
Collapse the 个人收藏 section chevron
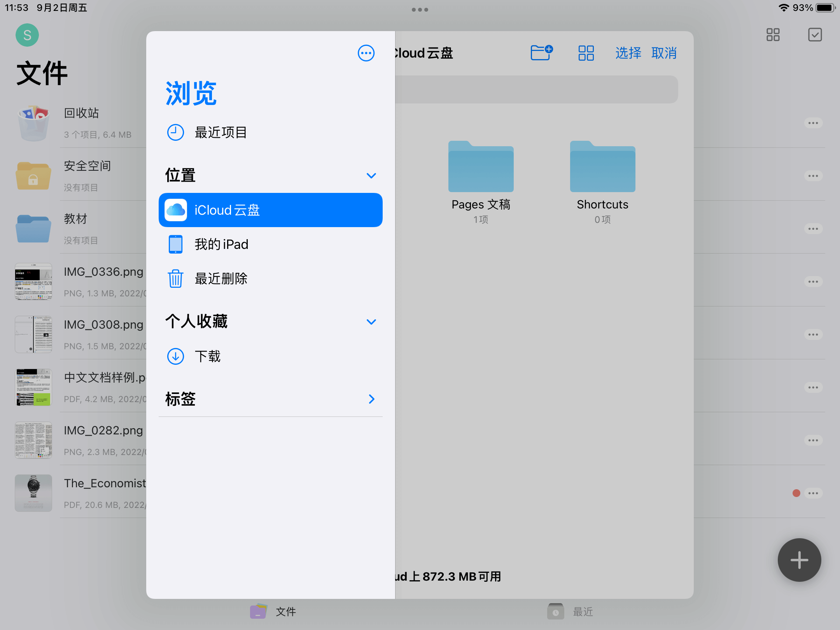coord(371,322)
